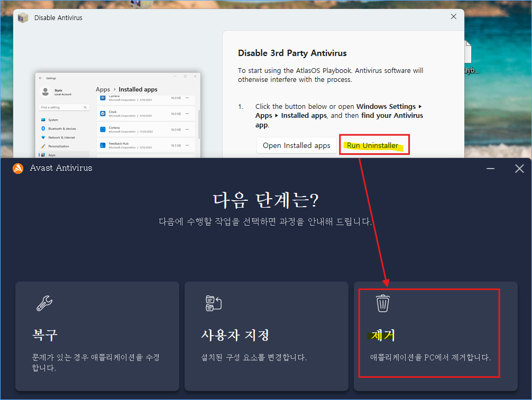Click the Run Uninstaller button
This screenshot has width=532, height=400.
(x=372, y=145)
